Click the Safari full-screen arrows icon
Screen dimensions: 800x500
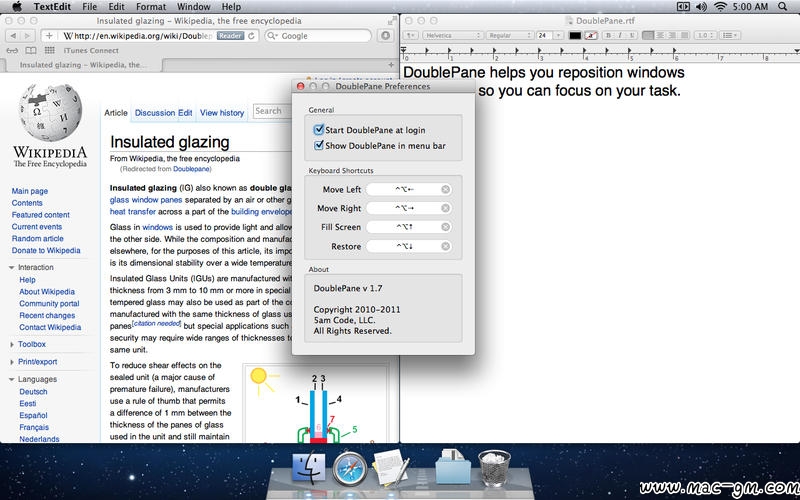tap(391, 21)
